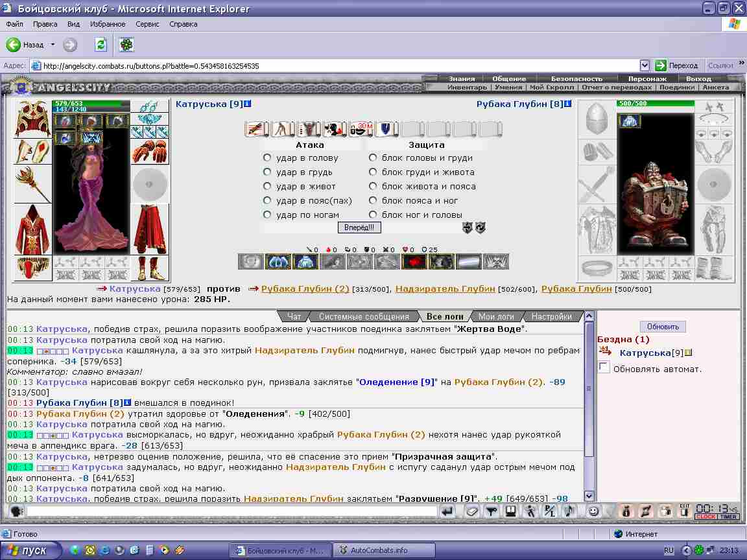Activate the second blue combat technique icon
This screenshot has height=560, width=747.
coord(278,261)
